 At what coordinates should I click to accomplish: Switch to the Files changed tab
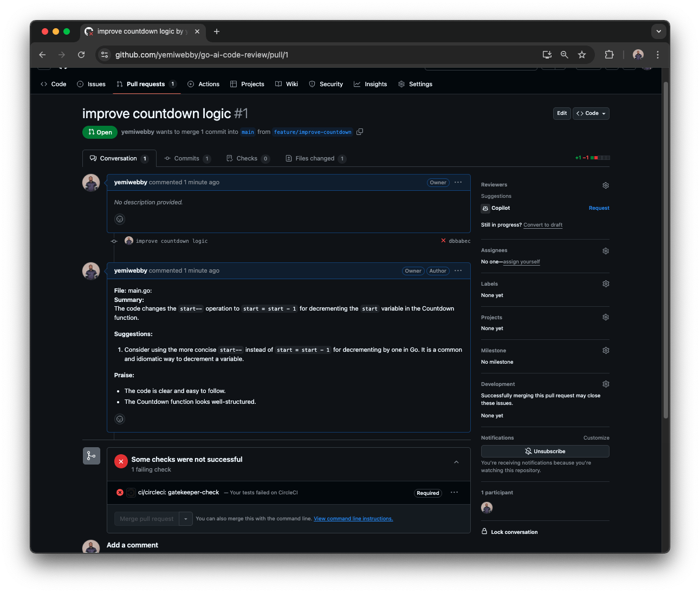point(315,158)
